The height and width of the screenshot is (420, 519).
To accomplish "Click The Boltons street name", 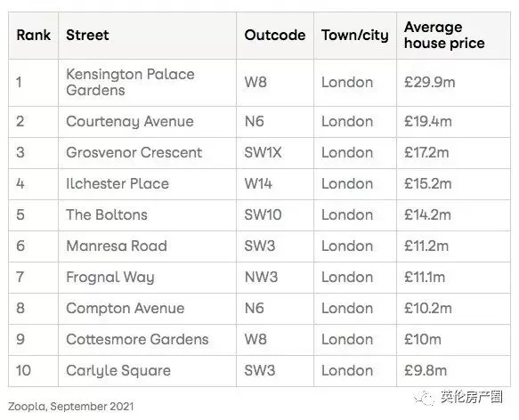I will coord(107,214).
